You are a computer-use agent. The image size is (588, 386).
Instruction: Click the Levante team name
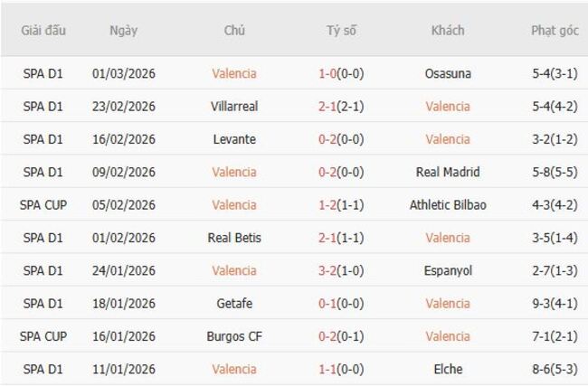click(x=234, y=139)
